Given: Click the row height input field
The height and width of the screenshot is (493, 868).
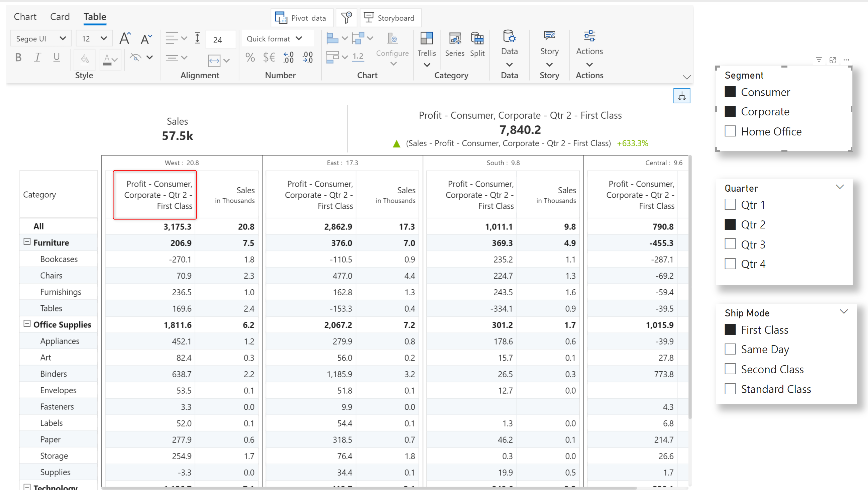Looking at the screenshot, I should click(x=220, y=39).
